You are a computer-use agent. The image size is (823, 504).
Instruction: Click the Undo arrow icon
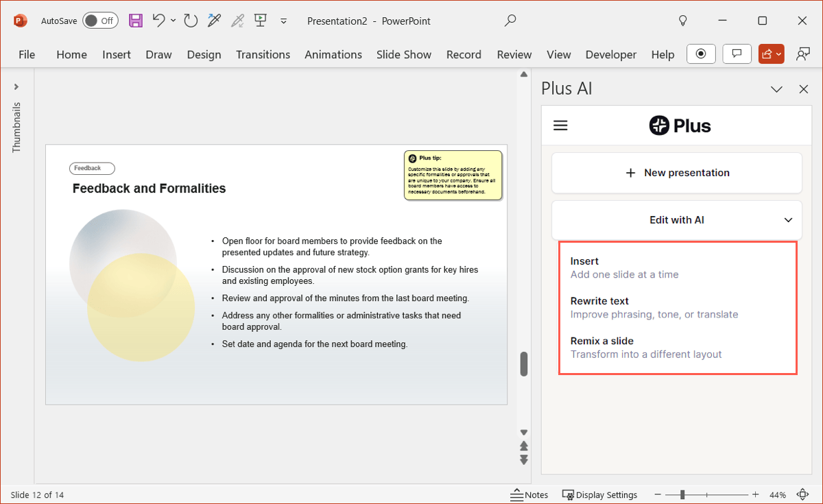point(159,21)
